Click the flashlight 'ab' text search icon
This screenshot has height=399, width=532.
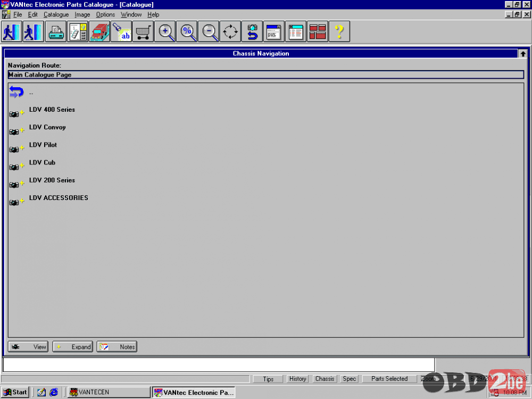point(121,31)
